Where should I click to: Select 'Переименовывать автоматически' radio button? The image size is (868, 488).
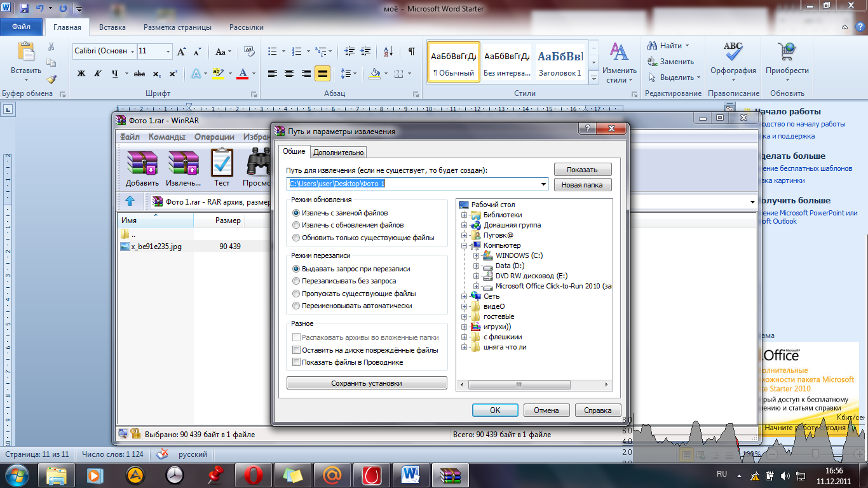296,306
